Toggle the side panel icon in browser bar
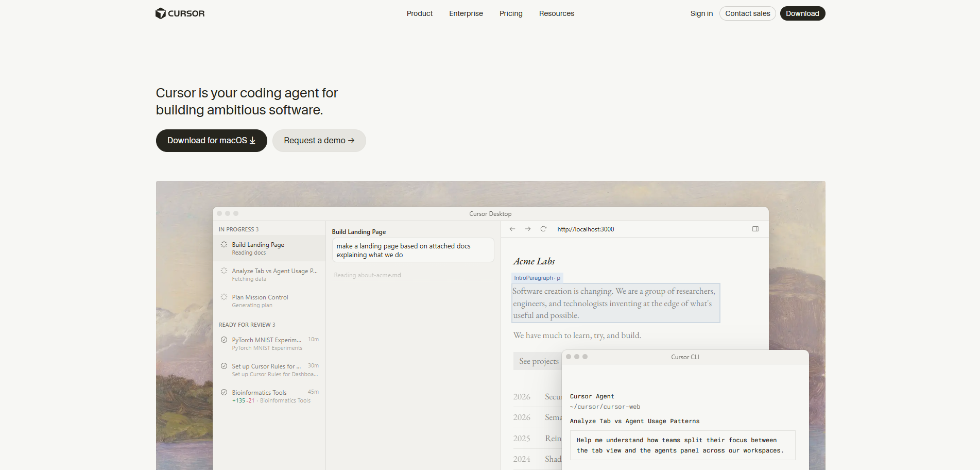 [x=755, y=229]
